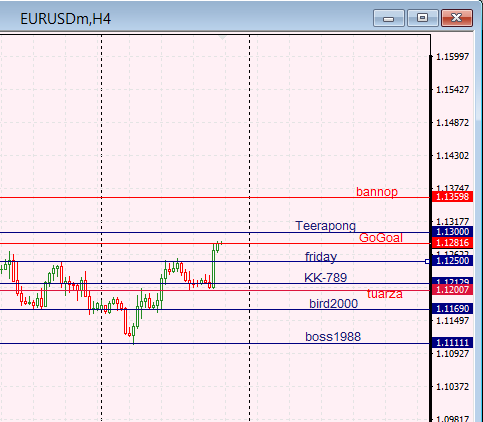The image size is (483, 422).
Task: Click the 1.11111 blue price tag
Action: pyautogui.click(x=452, y=342)
